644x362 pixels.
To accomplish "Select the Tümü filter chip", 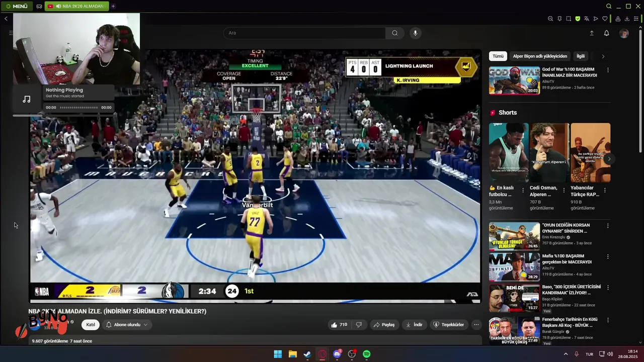I will coord(498,56).
